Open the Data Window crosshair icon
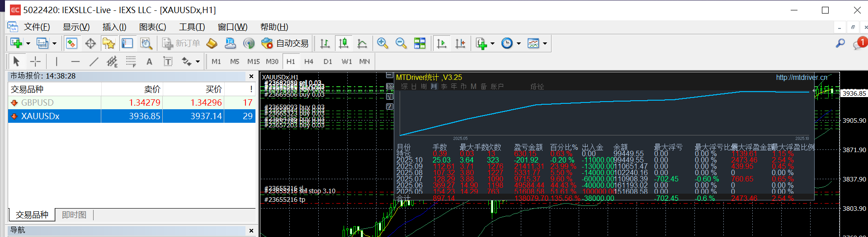Screen dimensions: 868x237 pyautogui.click(x=90, y=43)
